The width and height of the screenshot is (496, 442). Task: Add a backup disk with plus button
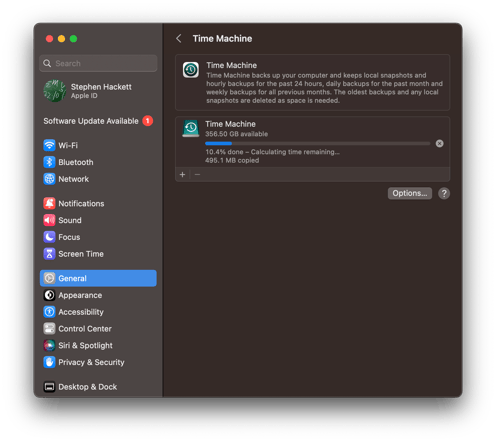182,175
